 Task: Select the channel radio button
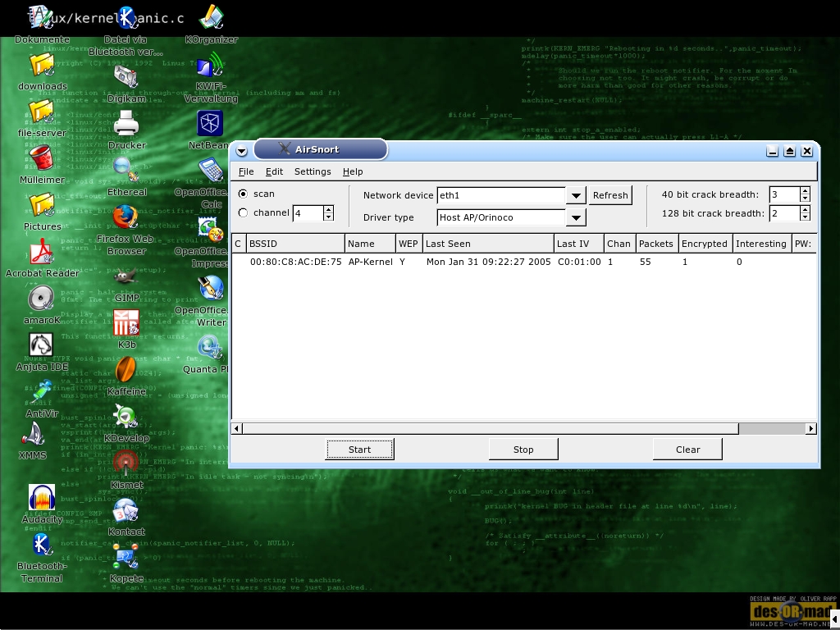tap(243, 212)
